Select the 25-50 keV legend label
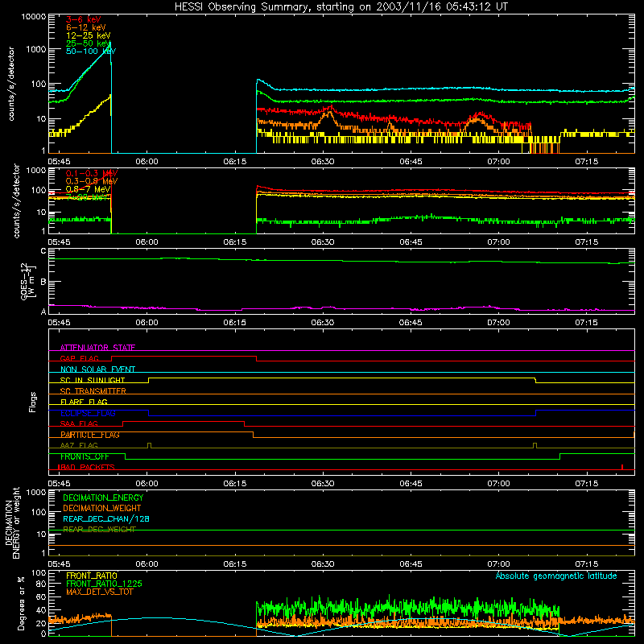 [89, 43]
